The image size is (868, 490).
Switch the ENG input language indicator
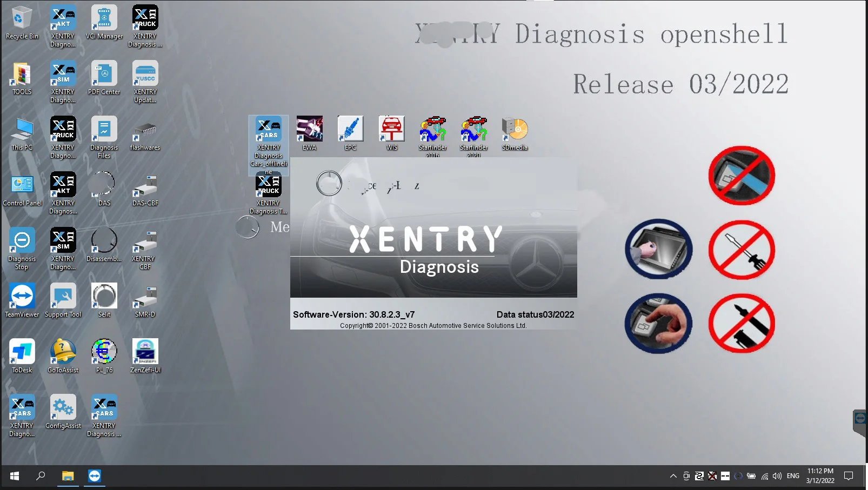click(793, 476)
